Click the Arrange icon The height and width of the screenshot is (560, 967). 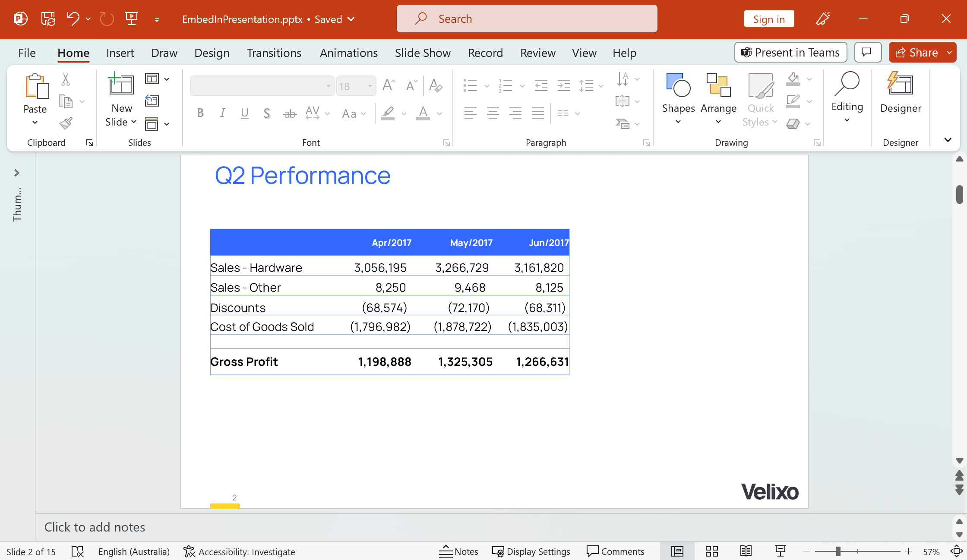click(x=718, y=85)
